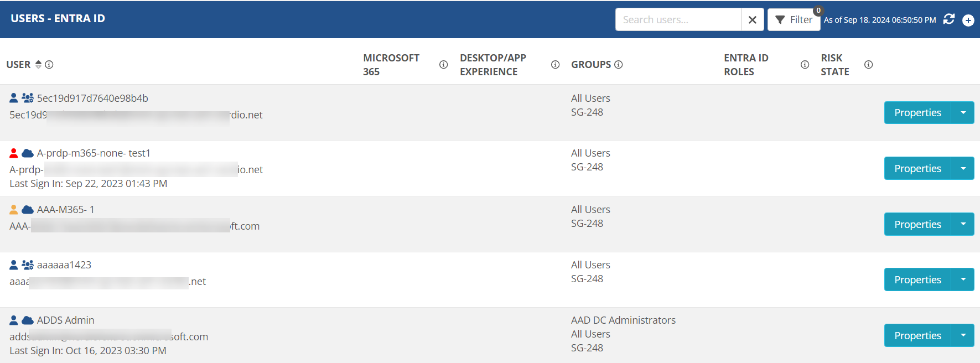
Task: Click the info icon beside the USER header
Action: 49,65
